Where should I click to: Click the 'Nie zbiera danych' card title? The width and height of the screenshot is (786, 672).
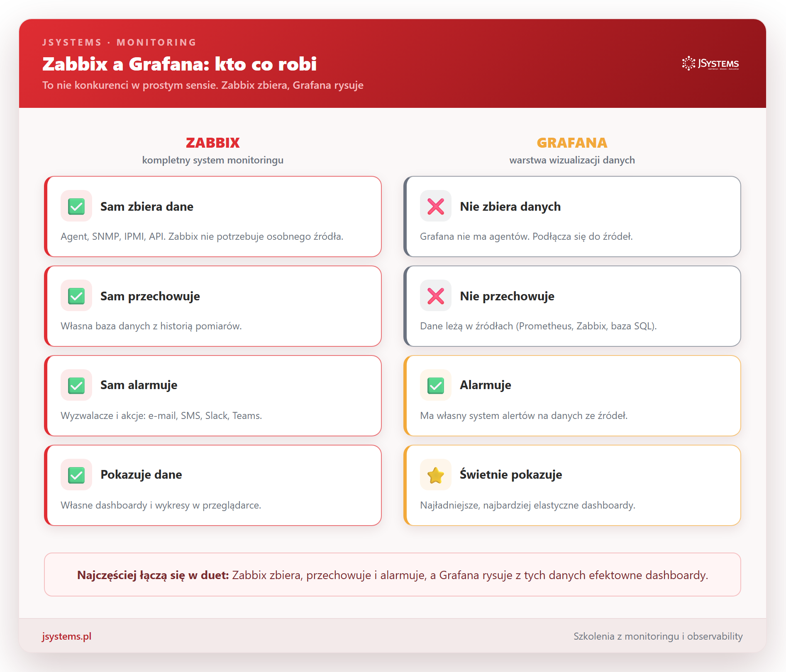[510, 207]
